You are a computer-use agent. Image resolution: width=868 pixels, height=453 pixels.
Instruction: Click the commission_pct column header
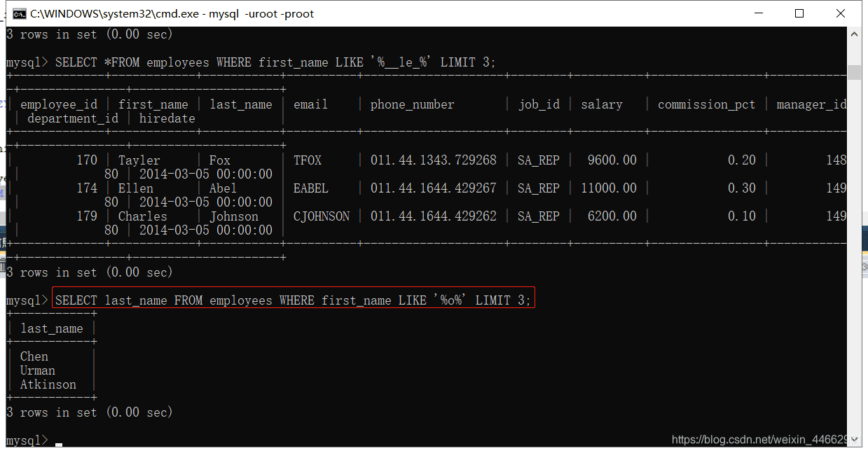click(706, 104)
